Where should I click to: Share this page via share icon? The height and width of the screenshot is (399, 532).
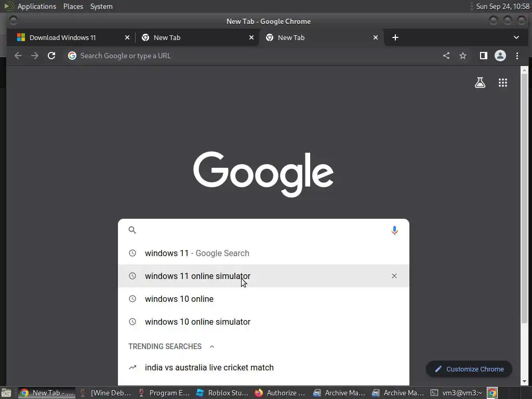pyautogui.click(x=446, y=56)
